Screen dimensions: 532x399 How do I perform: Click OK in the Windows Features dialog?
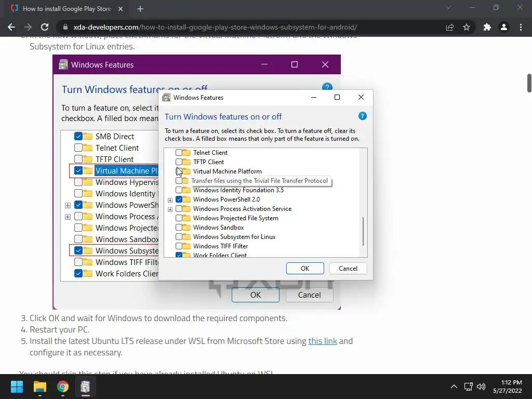pos(305,269)
